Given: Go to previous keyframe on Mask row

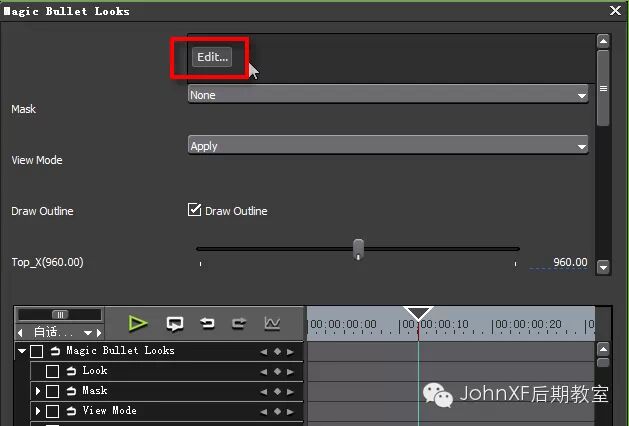Looking at the screenshot, I should point(264,392).
